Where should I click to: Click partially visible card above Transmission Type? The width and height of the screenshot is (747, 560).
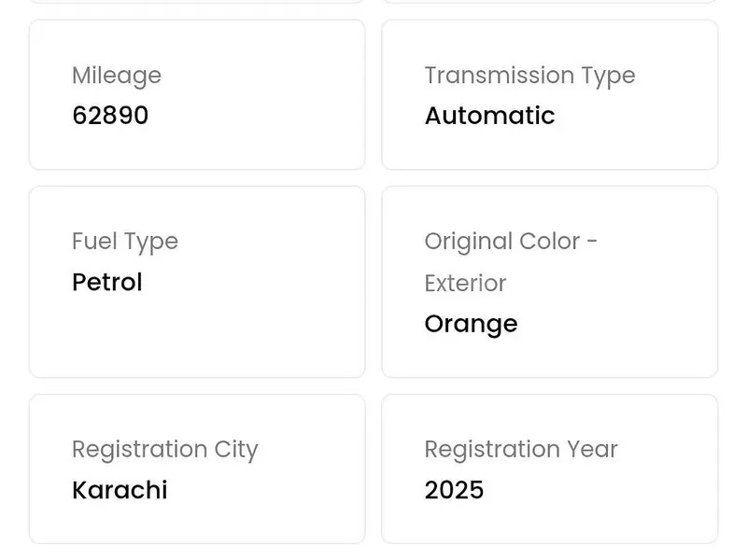coord(549,1)
